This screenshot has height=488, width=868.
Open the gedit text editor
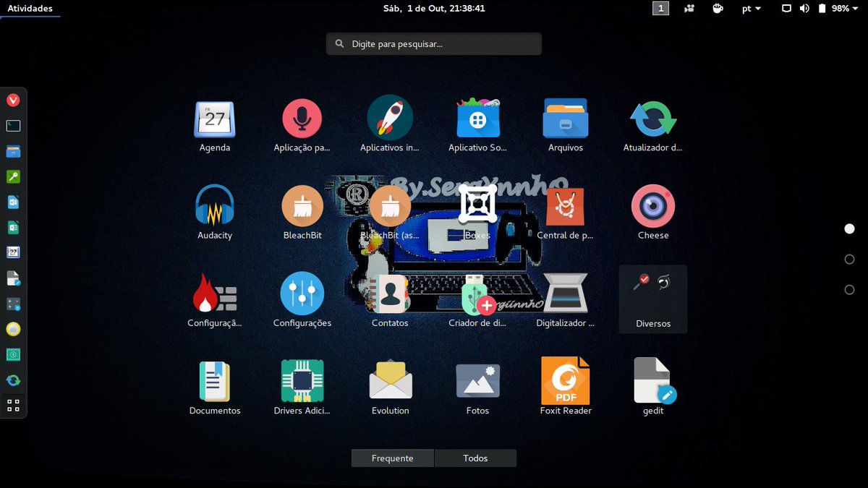(655, 381)
